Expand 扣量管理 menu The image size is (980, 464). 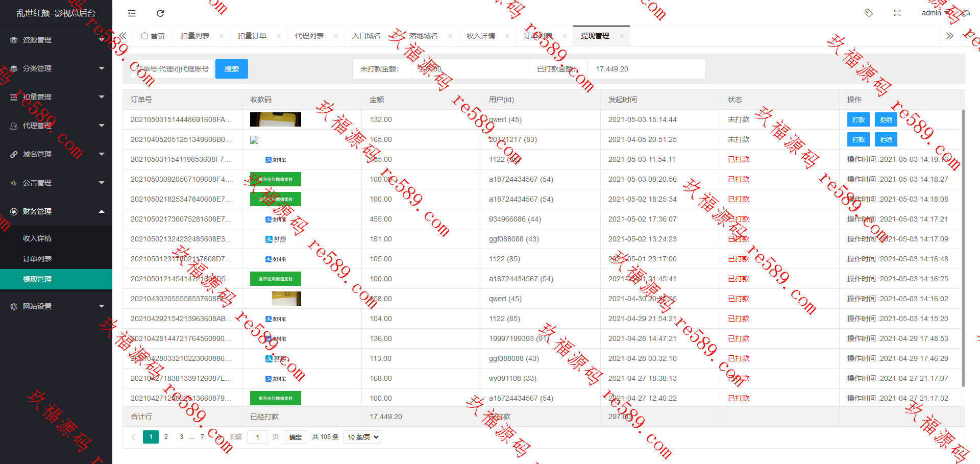tap(102, 97)
